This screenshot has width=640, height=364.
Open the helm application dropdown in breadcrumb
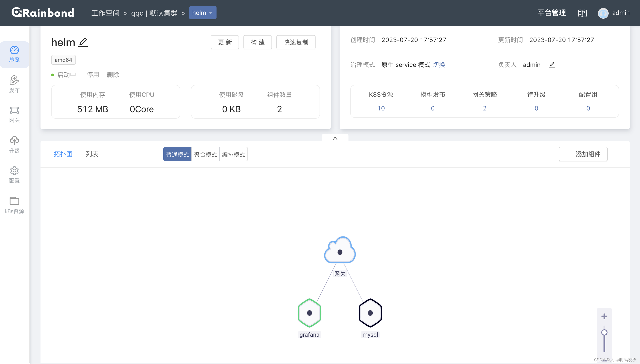point(203,13)
